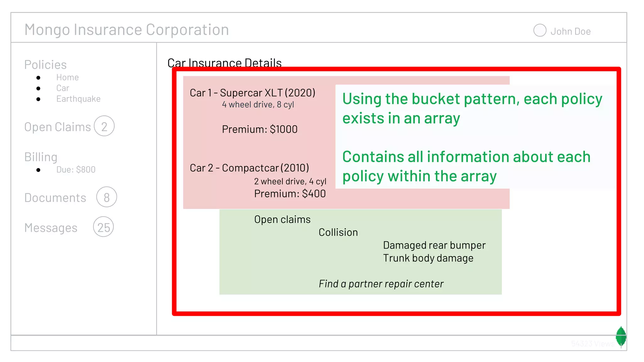Select the Open Claims sidebar item
Image resolution: width=644 pixels, height=362 pixels.
click(58, 127)
